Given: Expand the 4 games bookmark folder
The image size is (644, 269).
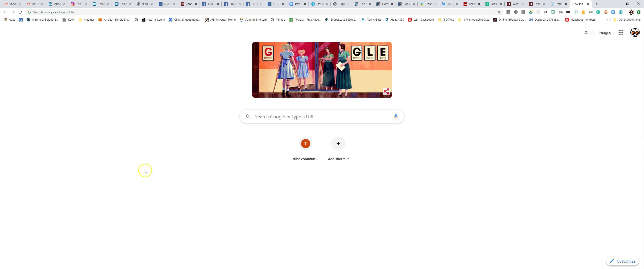Looking at the screenshot, I should tap(86, 19).
